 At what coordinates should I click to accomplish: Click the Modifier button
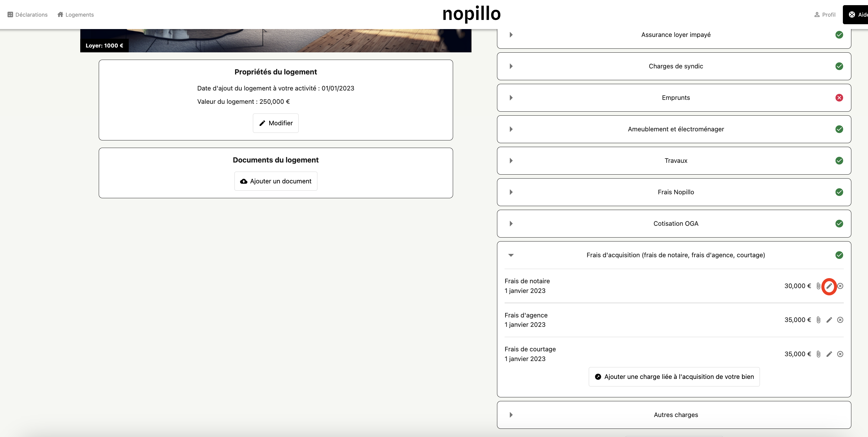coord(276,123)
